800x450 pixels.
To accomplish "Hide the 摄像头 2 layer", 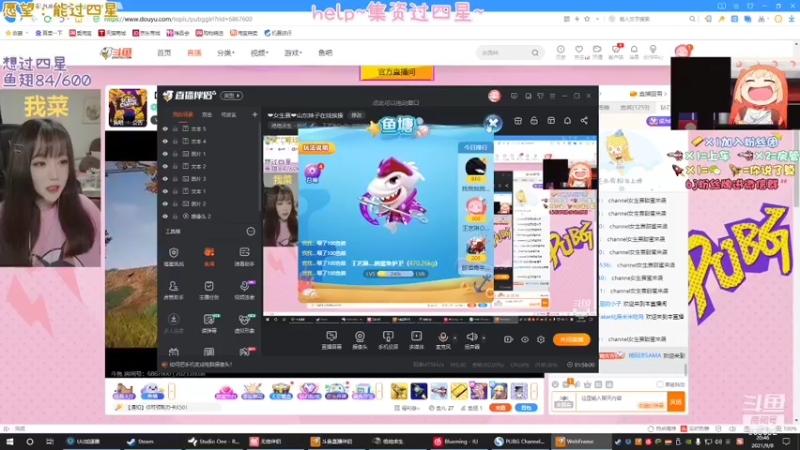I will click(x=165, y=216).
